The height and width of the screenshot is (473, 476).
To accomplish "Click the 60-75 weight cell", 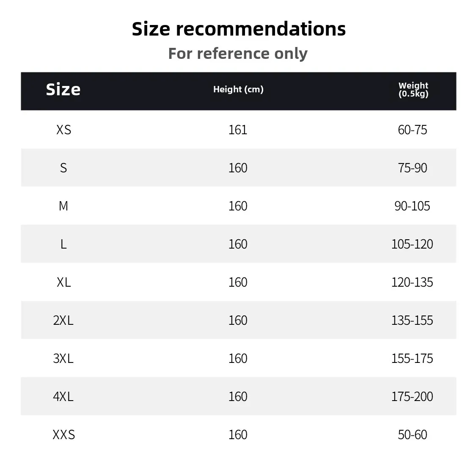I will pyautogui.click(x=413, y=130).
